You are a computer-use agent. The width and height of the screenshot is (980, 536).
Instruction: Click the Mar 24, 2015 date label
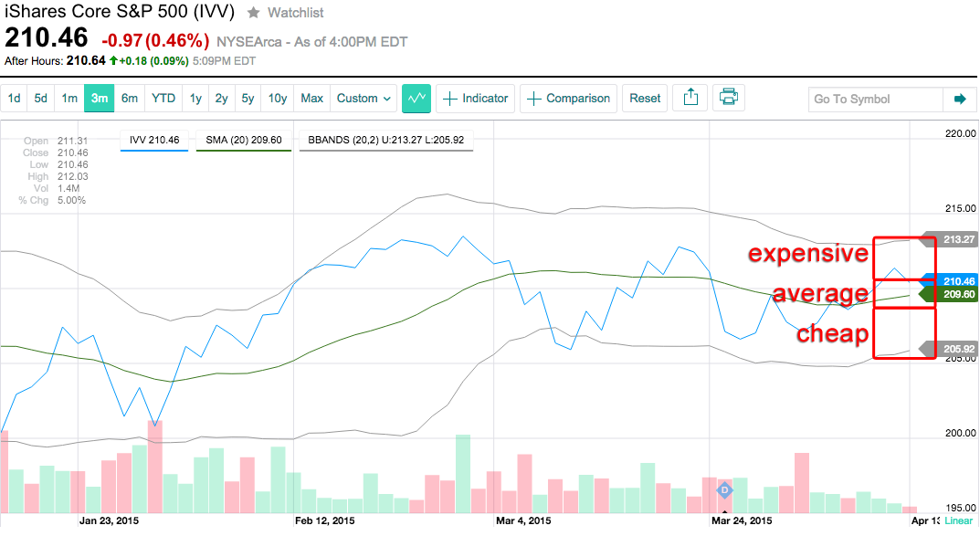742,520
